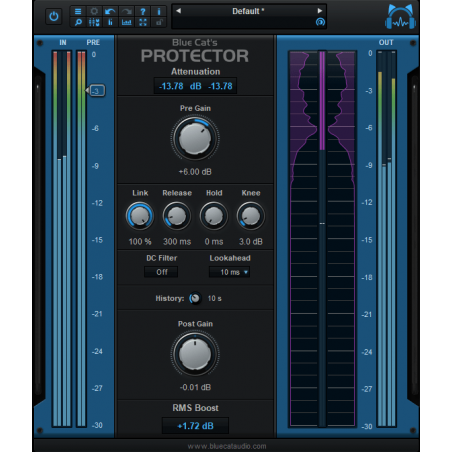
Task: Click the 100 % Link value
Action: click(140, 241)
